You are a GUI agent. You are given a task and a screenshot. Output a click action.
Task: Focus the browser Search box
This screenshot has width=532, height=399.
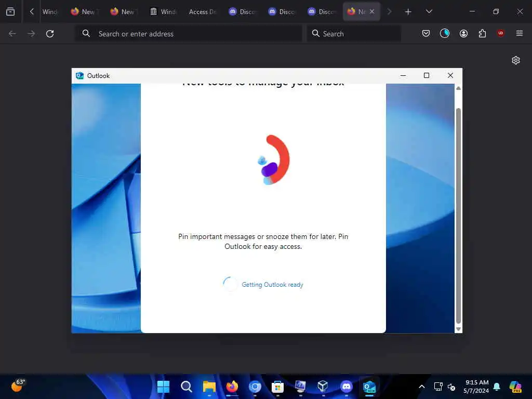[354, 34]
